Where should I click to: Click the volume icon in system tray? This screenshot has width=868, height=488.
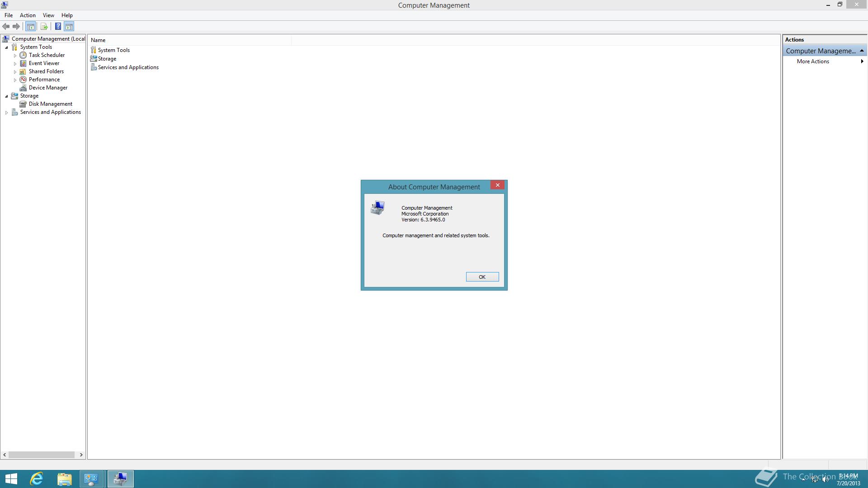[826, 480]
